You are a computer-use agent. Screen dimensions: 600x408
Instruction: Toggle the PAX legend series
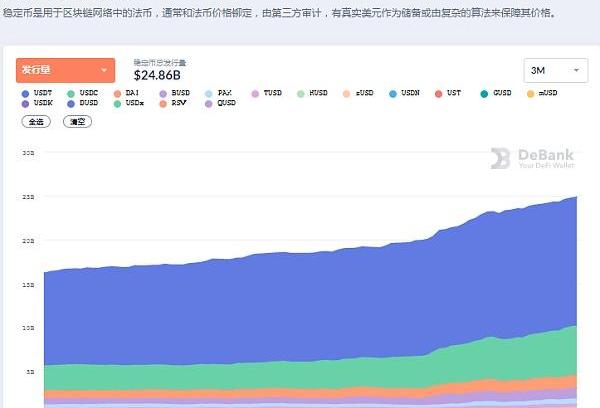[218, 93]
